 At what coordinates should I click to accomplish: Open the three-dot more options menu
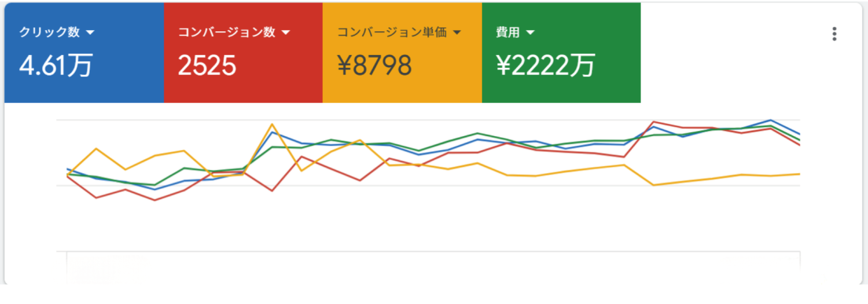coord(834,34)
